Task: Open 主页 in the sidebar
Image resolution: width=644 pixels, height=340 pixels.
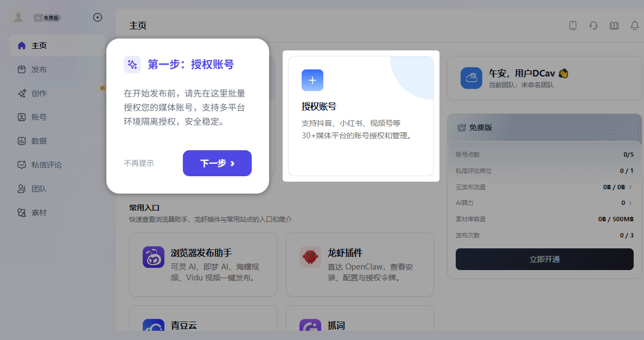Action: (58, 46)
